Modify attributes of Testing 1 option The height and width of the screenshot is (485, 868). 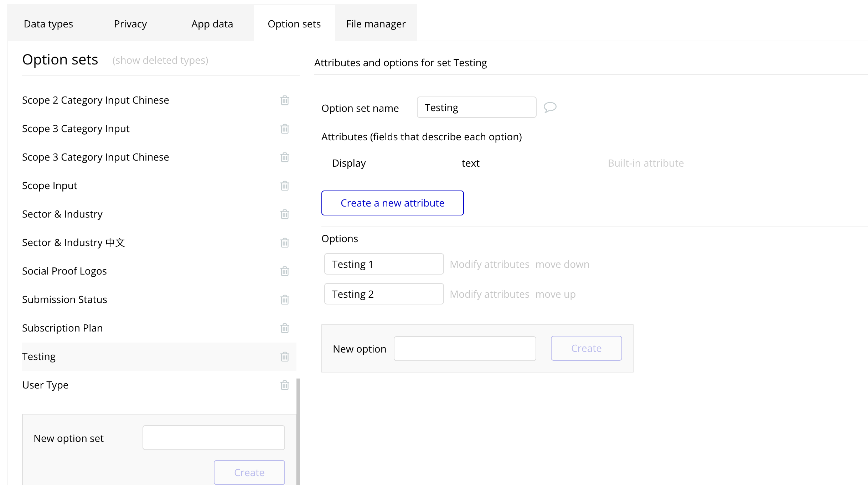(489, 264)
